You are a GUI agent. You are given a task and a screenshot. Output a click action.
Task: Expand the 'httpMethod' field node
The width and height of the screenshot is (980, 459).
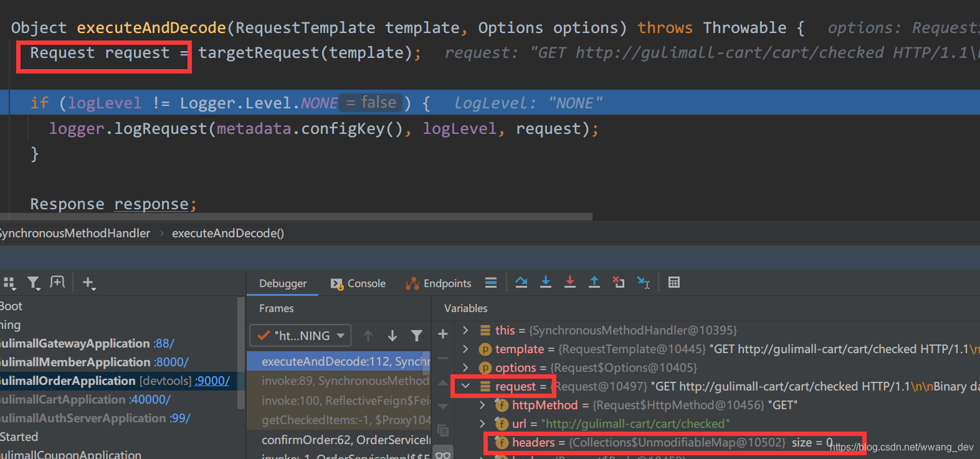tap(482, 405)
